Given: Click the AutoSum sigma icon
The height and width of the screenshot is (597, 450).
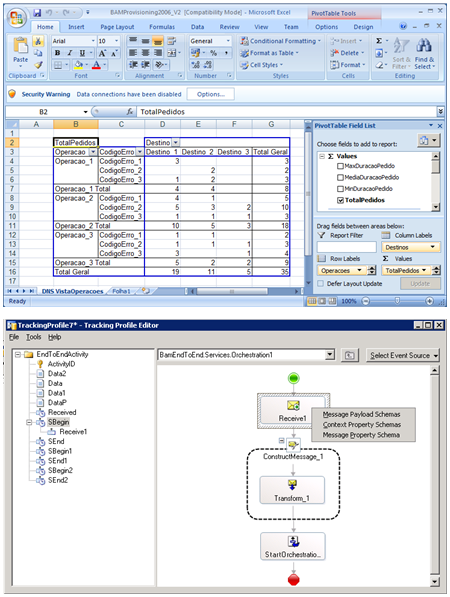Looking at the screenshot, I should point(379,41).
